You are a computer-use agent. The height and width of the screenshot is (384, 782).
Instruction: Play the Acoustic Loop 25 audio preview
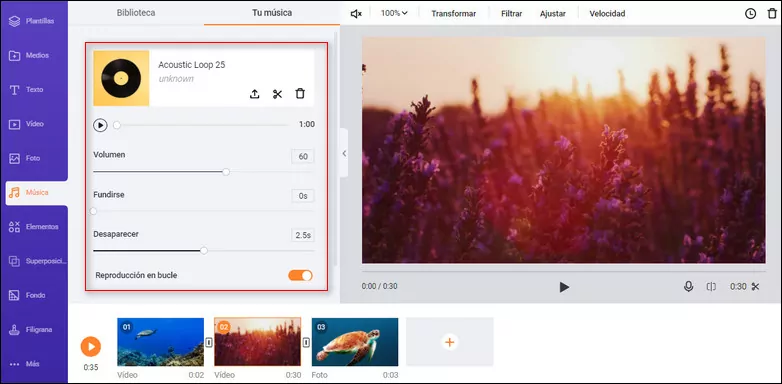click(x=100, y=125)
